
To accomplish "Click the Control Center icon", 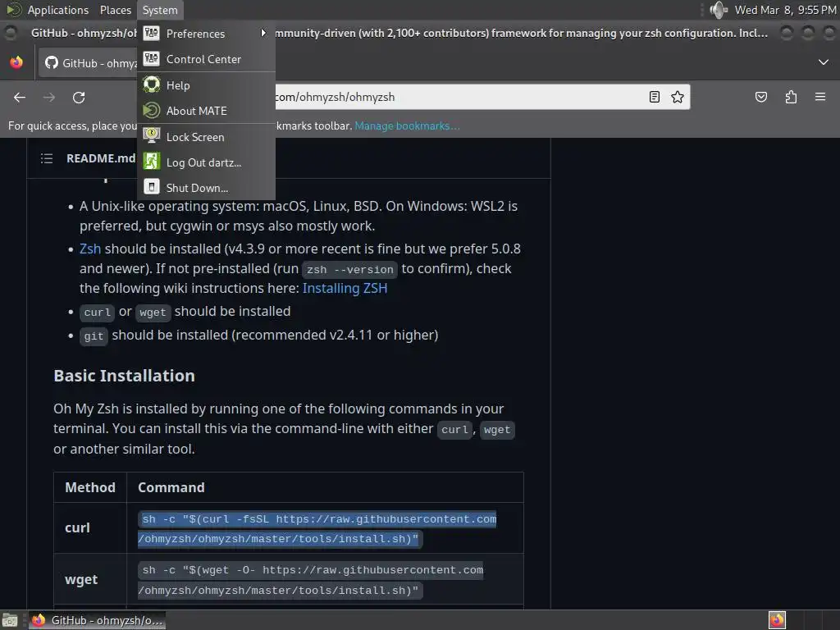I will (x=152, y=58).
